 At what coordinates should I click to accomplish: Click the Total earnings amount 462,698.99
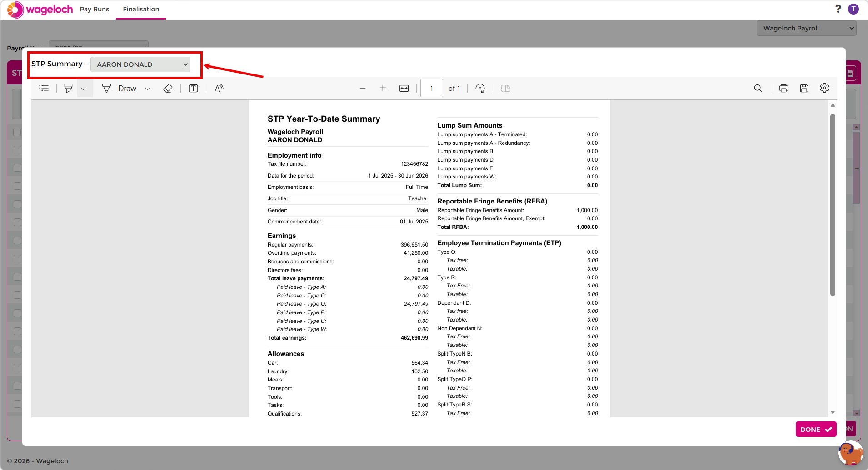(414, 338)
